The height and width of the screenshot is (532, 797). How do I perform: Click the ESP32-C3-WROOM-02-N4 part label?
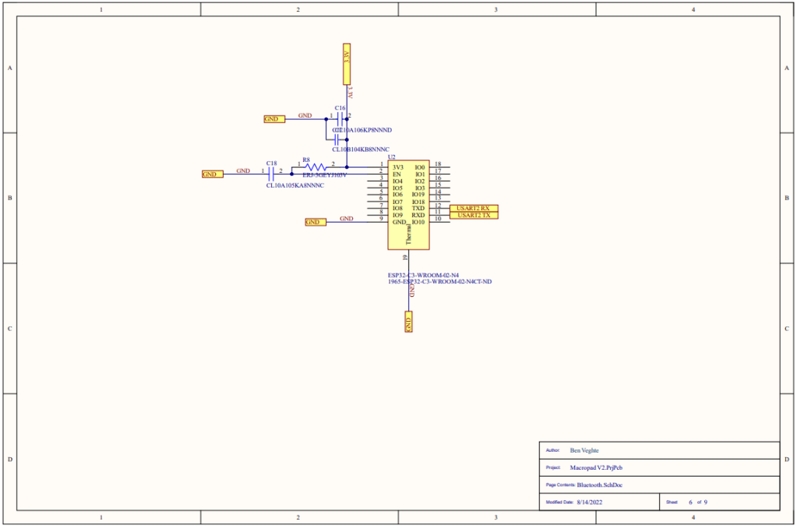point(423,275)
